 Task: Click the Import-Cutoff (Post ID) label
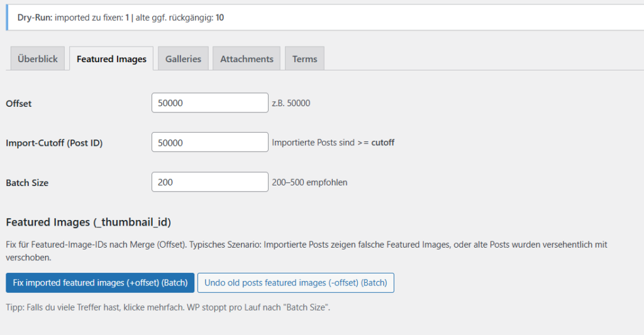click(x=54, y=143)
